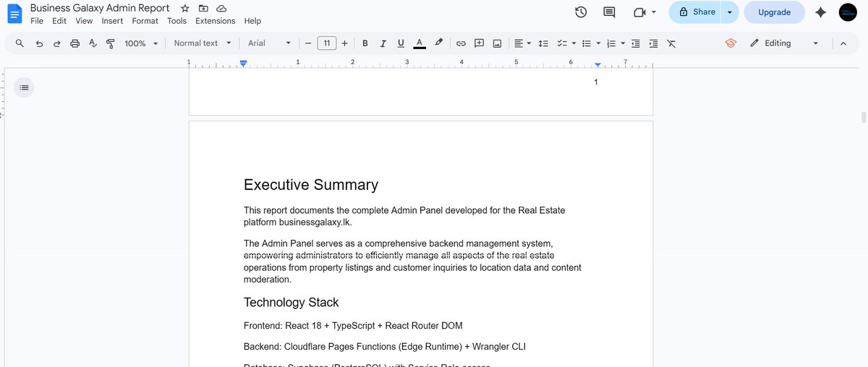The image size is (868, 367).
Task: Show all comments
Action: point(609,12)
